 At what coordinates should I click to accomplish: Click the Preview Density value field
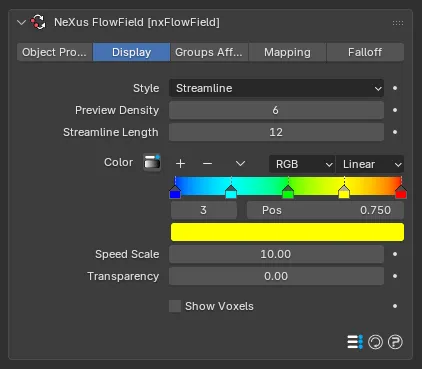276,110
